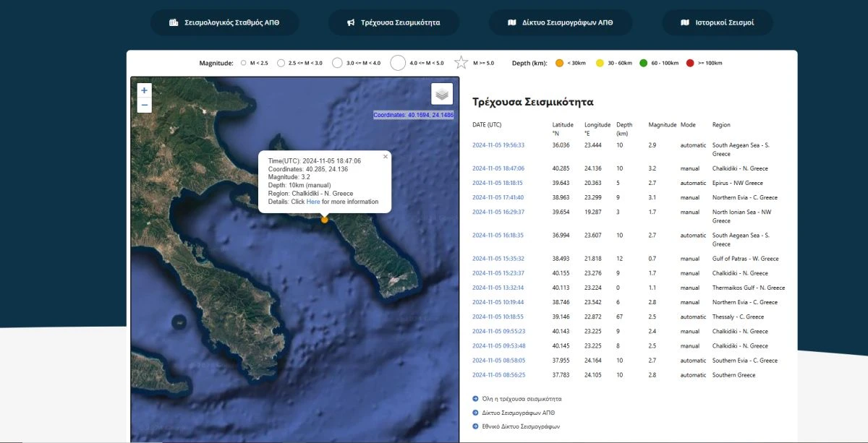Click the orange earthquake marker on map
The height and width of the screenshot is (443, 868).
[x=325, y=219]
